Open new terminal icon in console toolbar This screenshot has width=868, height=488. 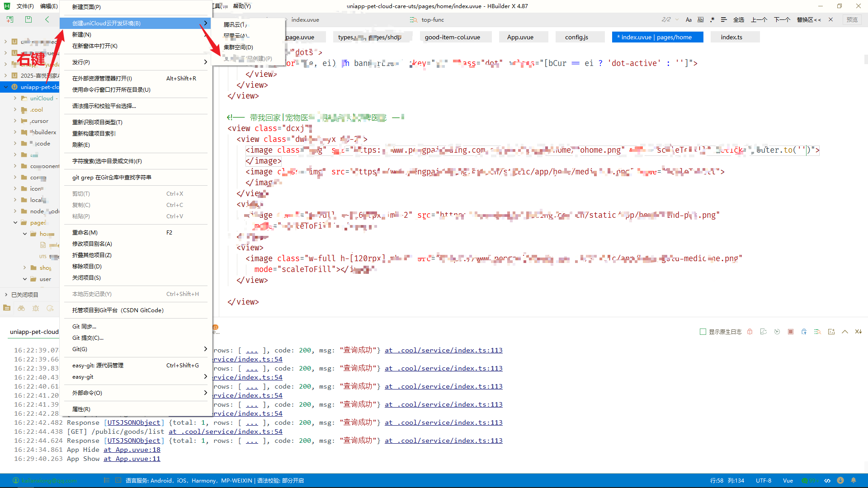831,332
